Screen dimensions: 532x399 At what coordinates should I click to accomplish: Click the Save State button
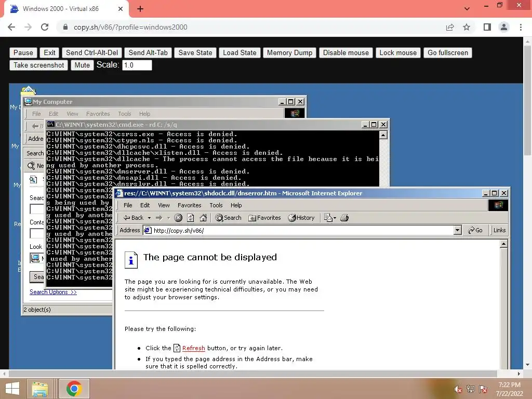[195, 52]
